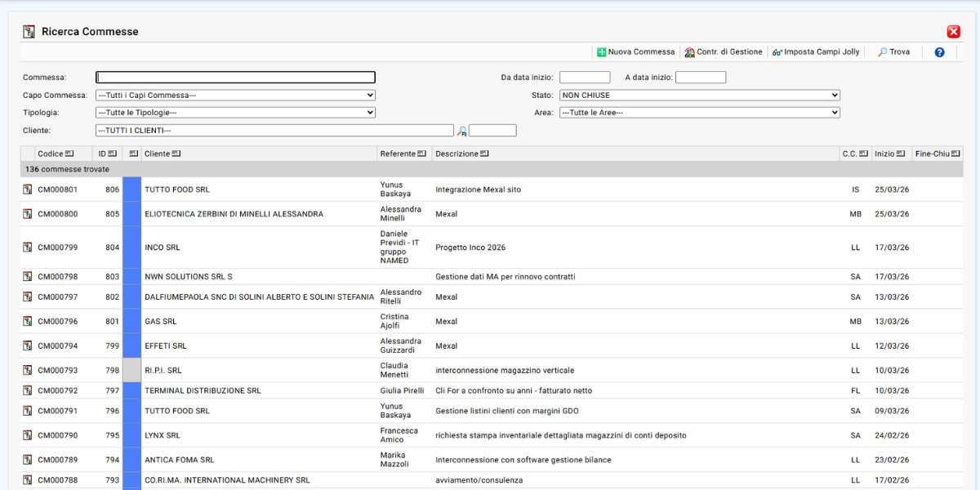Expand the Tipologia dropdown list
This screenshot has height=490, width=980.
coord(235,113)
